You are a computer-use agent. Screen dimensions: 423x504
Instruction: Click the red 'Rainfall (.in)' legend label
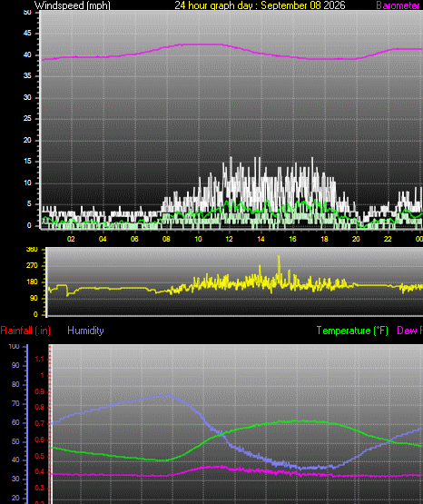25,331
